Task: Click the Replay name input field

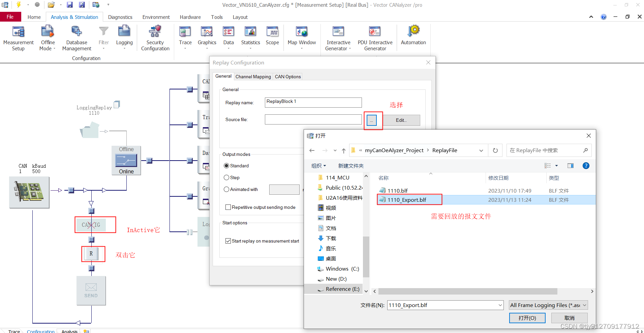Action: (313, 103)
